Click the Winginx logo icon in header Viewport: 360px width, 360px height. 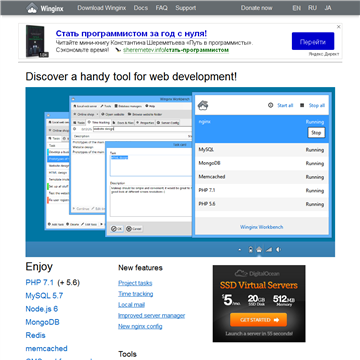[32, 8]
